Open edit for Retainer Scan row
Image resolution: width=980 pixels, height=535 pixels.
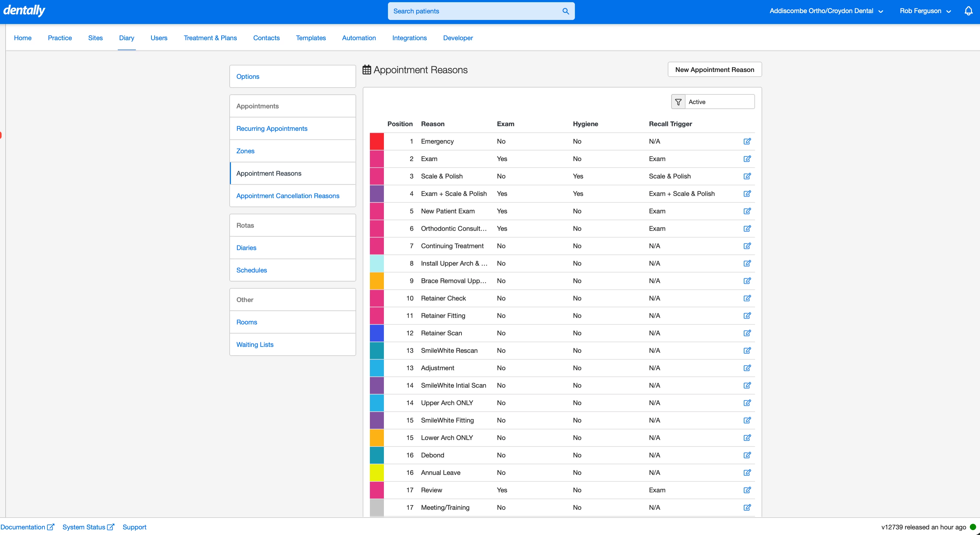click(x=747, y=333)
